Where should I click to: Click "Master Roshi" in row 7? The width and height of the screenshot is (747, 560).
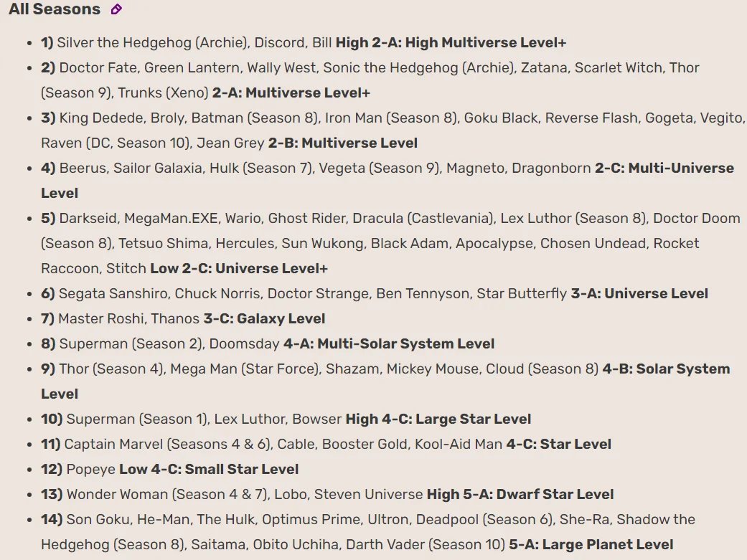[x=101, y=318]
